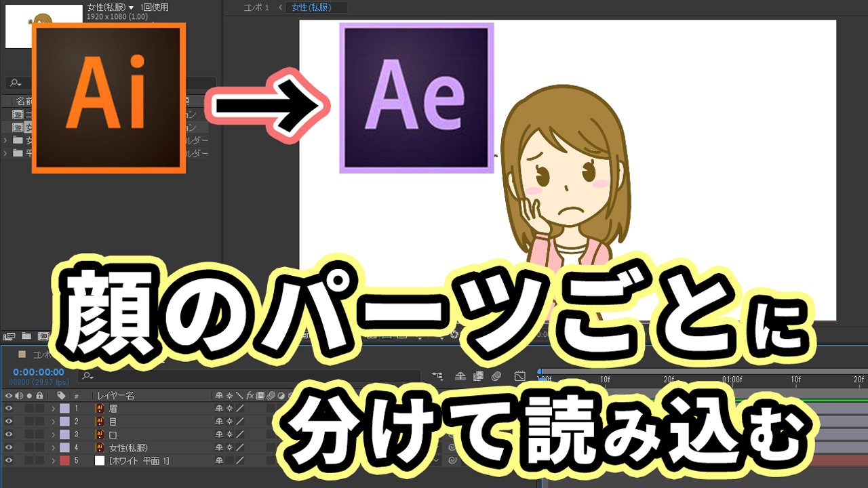Image resolution: width=868 pixels, height=488 pixels.
Task: Enable motion blur timeline button
Action: coord(496,376)
